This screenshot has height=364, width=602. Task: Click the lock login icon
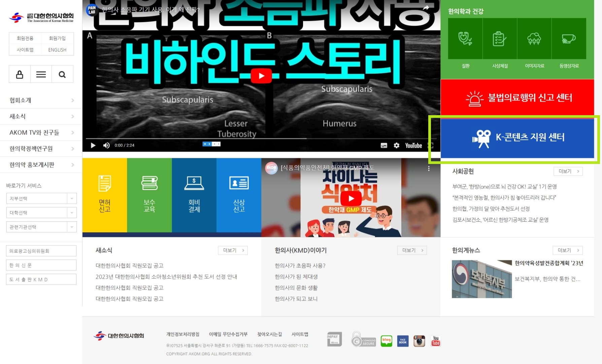[x=20, y=74]
